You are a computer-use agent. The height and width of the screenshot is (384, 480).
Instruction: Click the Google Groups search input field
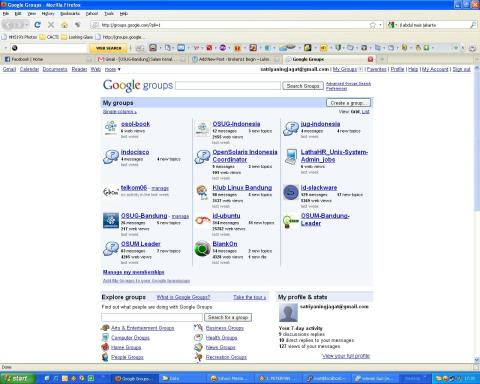[228, 86]
